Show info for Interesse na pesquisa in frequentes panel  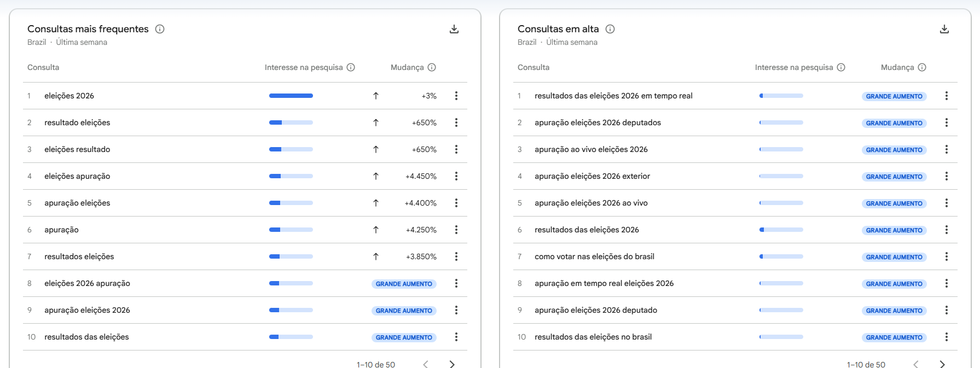coord(351,67)
